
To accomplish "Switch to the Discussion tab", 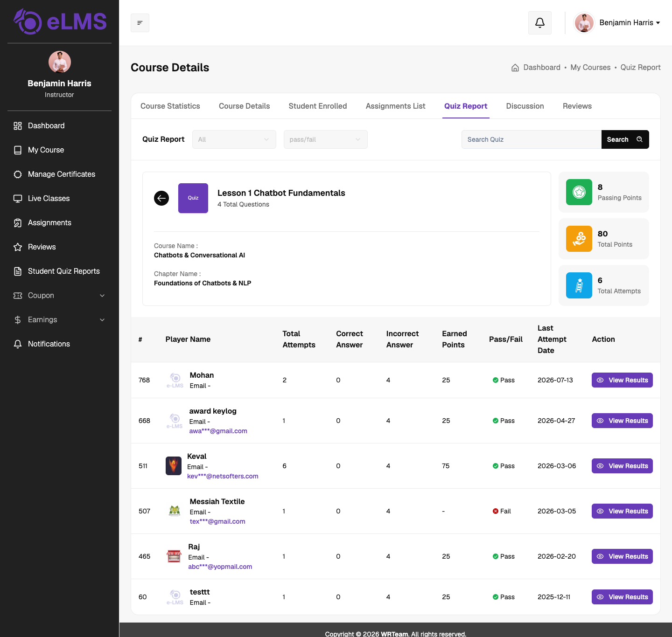I will 525,106.
